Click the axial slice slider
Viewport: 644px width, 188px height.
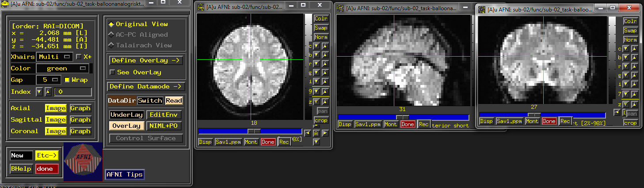250,131
